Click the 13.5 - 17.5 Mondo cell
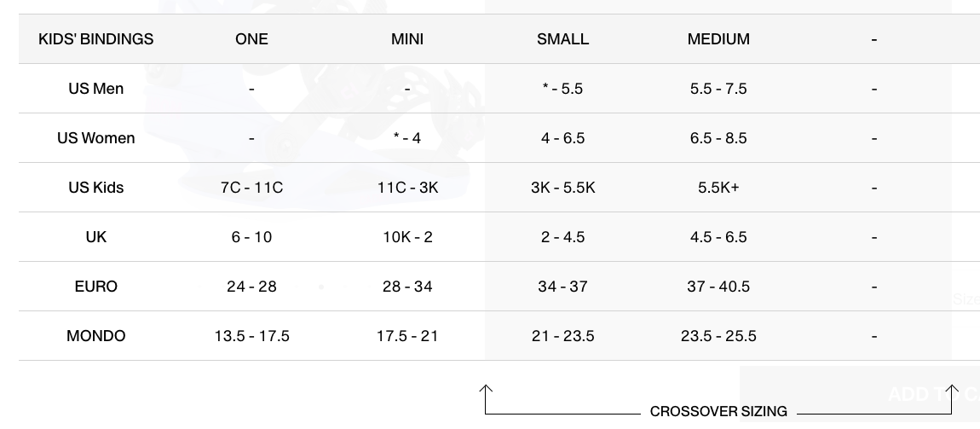Screen dimensions: 980x429 251,336
